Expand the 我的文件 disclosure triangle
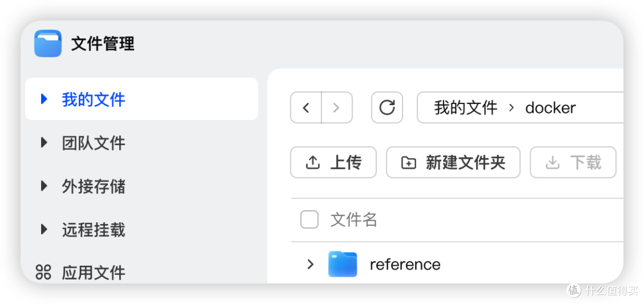Viewport: 644px width, 304px height. click(x=44, y=99)
